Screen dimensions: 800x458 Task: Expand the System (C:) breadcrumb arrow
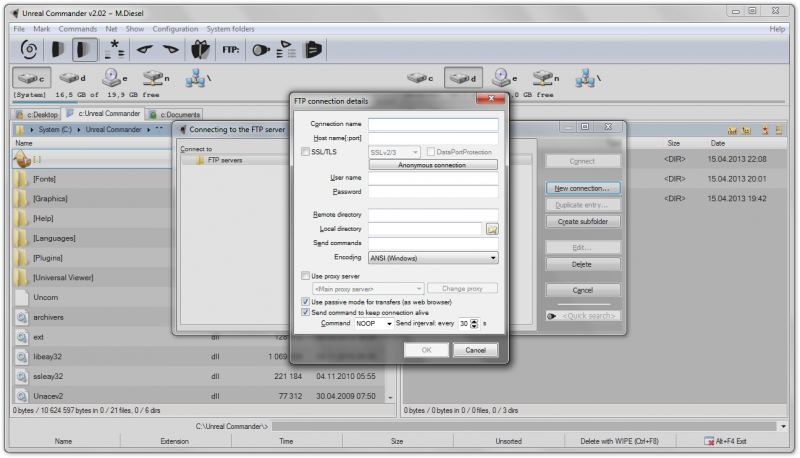(79, 130)
